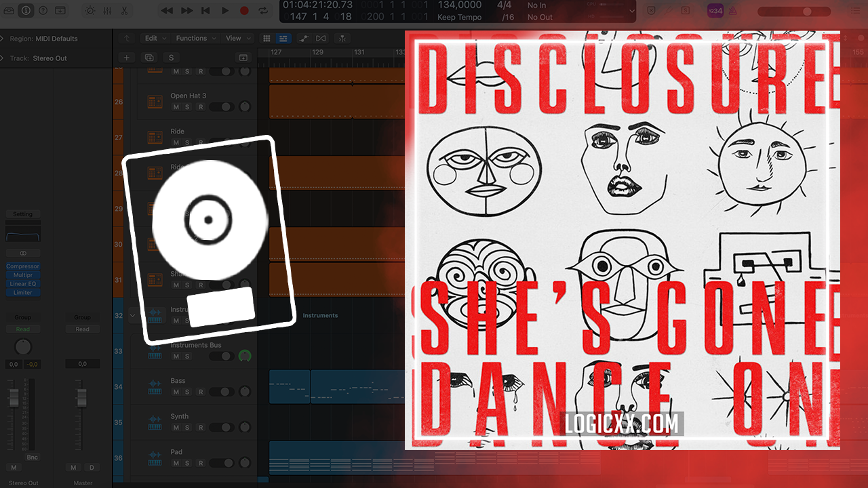
Task: Click the Add Track plus button
Action: 126,58
